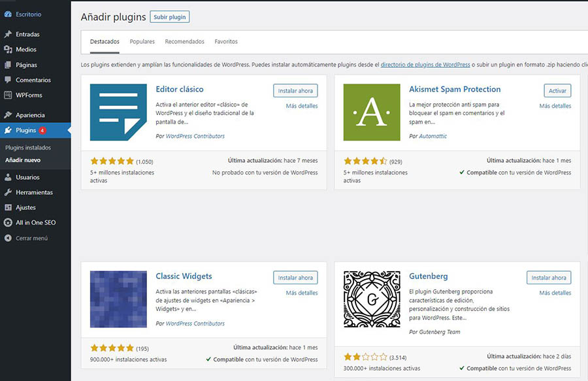Viewport: 588px width, 381px height.
Task: Install the Editor clásico plugin now
Action: click(295, 91)
